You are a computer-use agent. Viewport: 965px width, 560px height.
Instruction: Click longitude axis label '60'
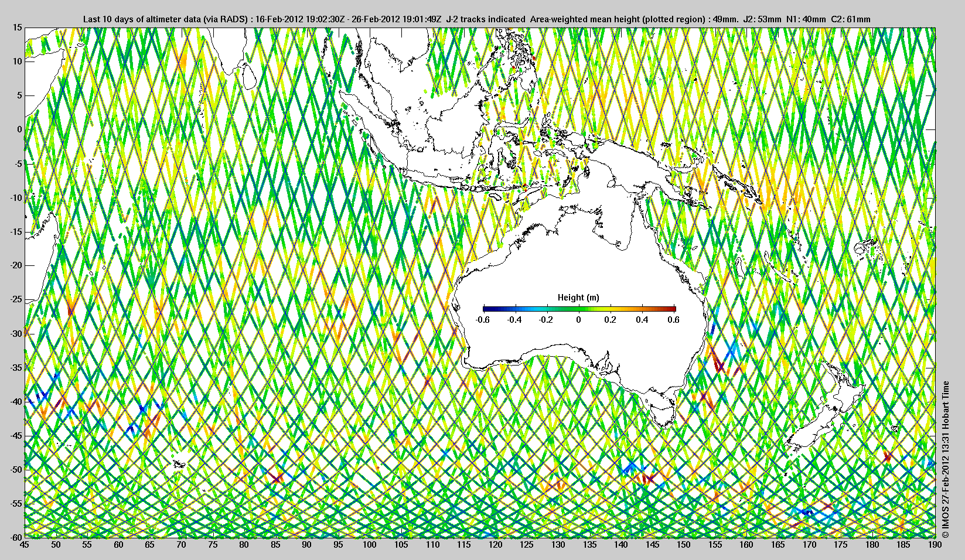[x=119, y=545]
